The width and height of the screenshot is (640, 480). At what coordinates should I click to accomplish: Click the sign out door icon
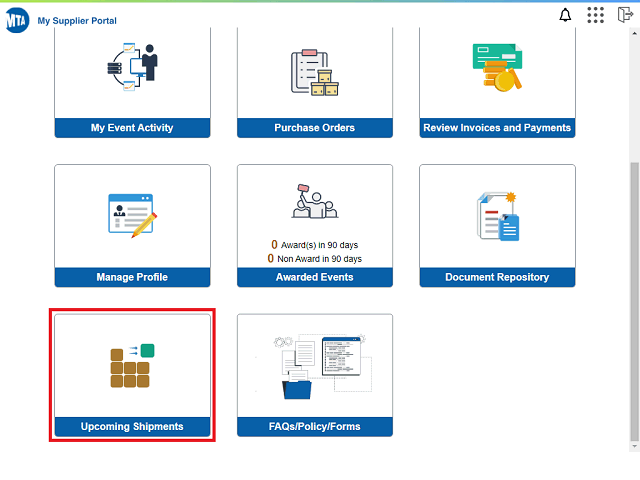(624, 15)
